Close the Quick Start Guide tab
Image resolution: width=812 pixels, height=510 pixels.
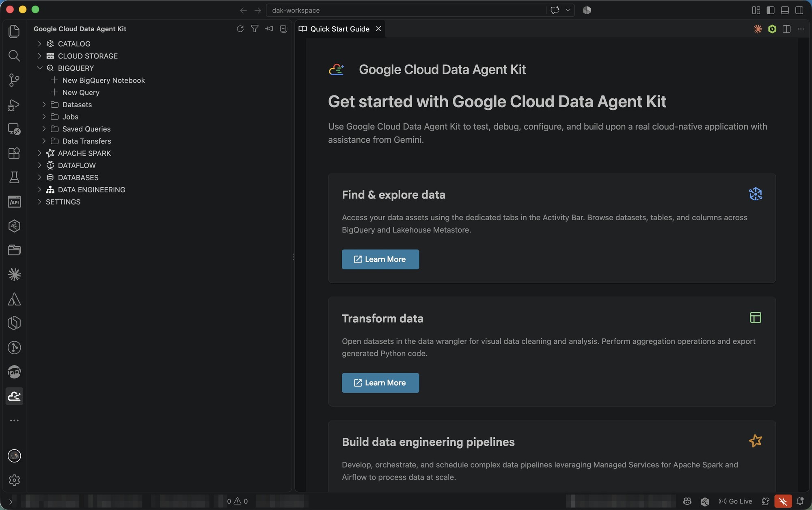pyautogui.click(x=378, y=29)
